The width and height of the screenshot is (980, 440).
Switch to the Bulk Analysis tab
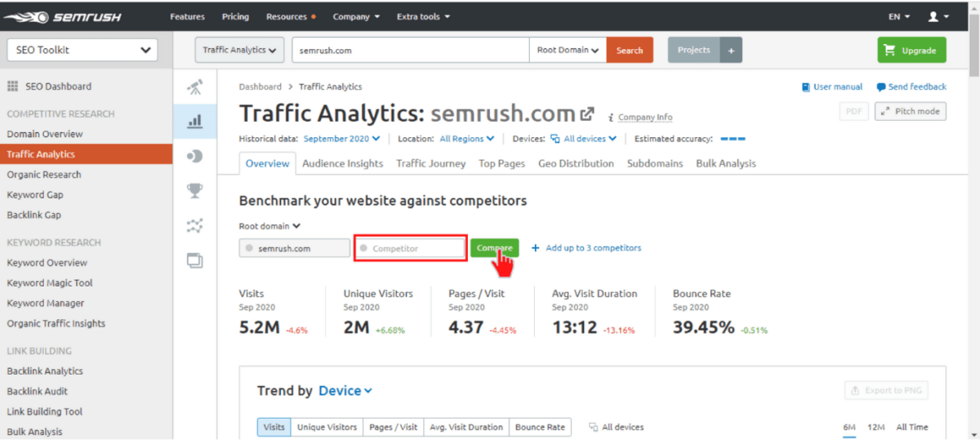(726, 163)
